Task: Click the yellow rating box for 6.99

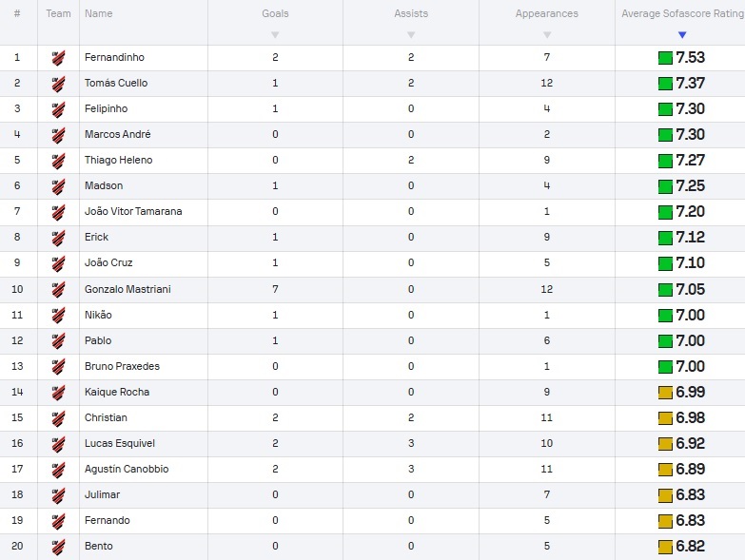Action: (665, 393)
